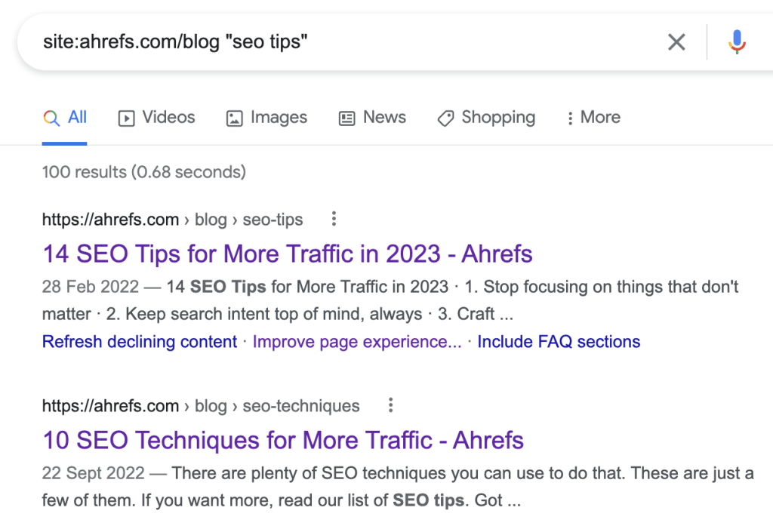
Task: Switch to the News tab
Action: (384, 118)
